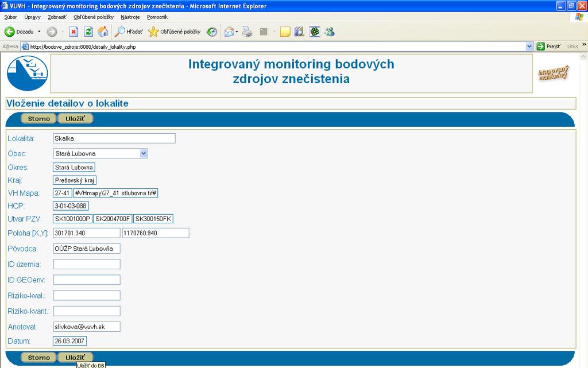This screenshot has width=588, height=368.
Task: Click the Okres field Stará Lubovna
Action: click(74, 167)
